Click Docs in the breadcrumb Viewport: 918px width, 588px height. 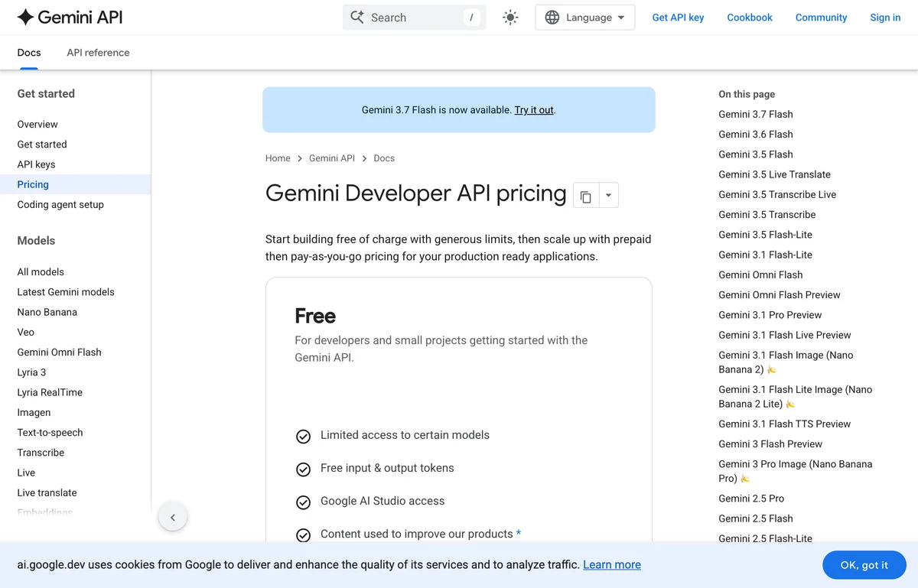pyautogui.click(x=384, y=158)
